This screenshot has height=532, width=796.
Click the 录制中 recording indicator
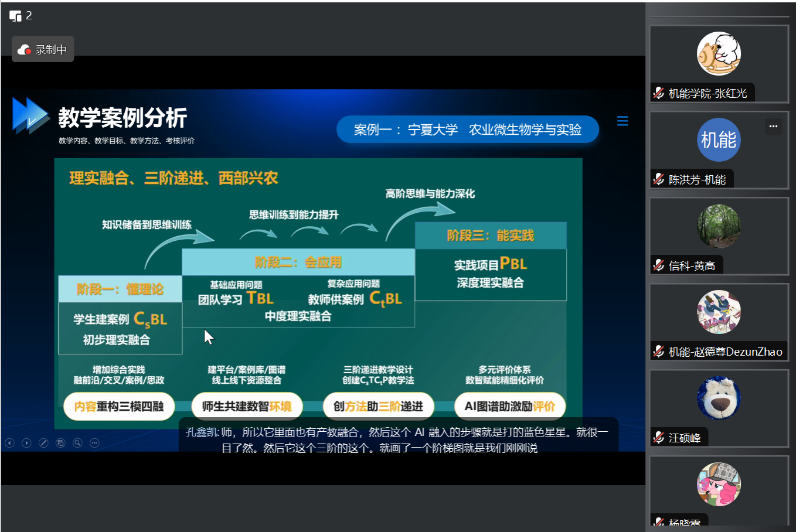[43, 50]
